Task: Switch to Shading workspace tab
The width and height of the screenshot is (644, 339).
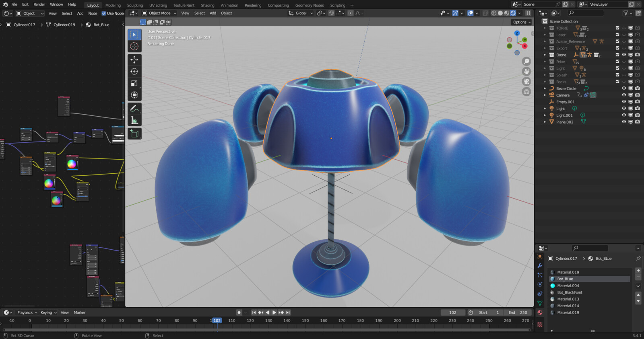Action: pos(208,5)
